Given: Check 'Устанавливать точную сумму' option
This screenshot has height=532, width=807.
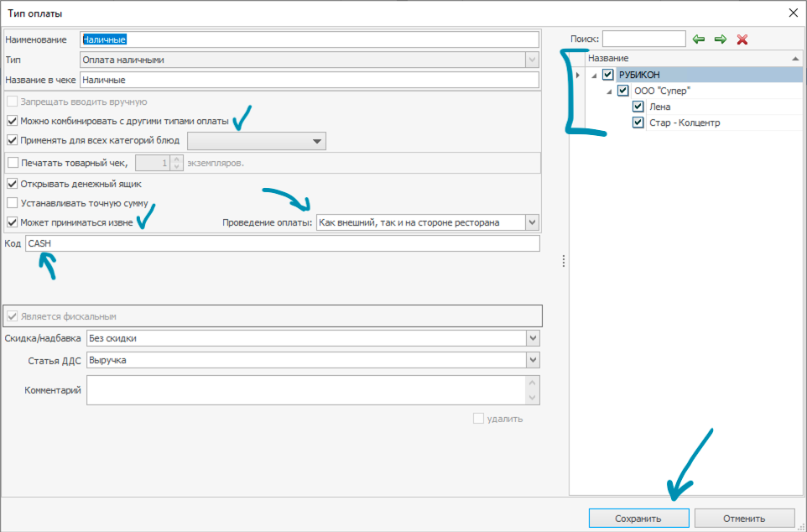Looking at the screenshot, I should [x=13, y=203].
